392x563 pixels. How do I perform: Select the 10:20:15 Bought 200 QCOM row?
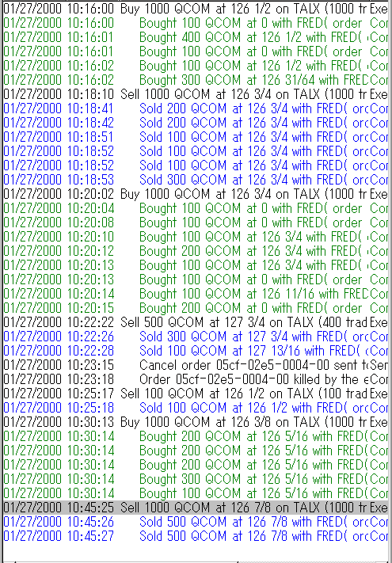coord(196,308)
